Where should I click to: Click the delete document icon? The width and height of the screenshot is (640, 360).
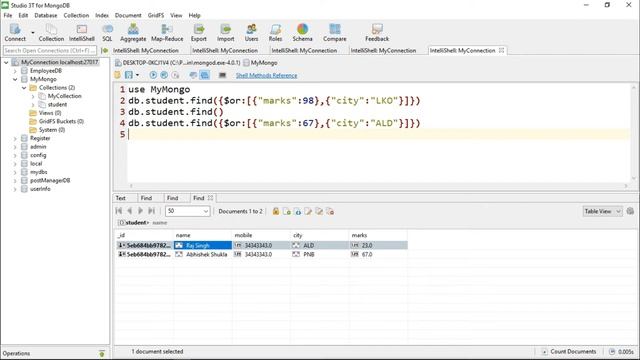coord(330,211)
